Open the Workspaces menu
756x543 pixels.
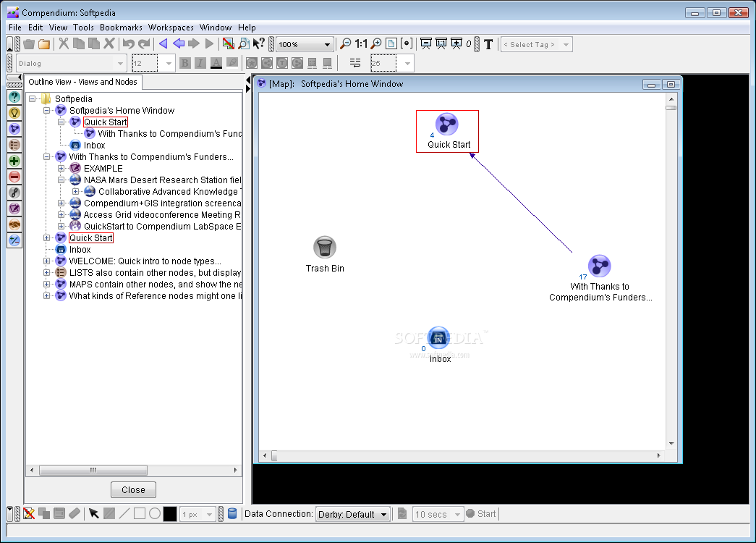pyautogui.click(x=171, y=28)
